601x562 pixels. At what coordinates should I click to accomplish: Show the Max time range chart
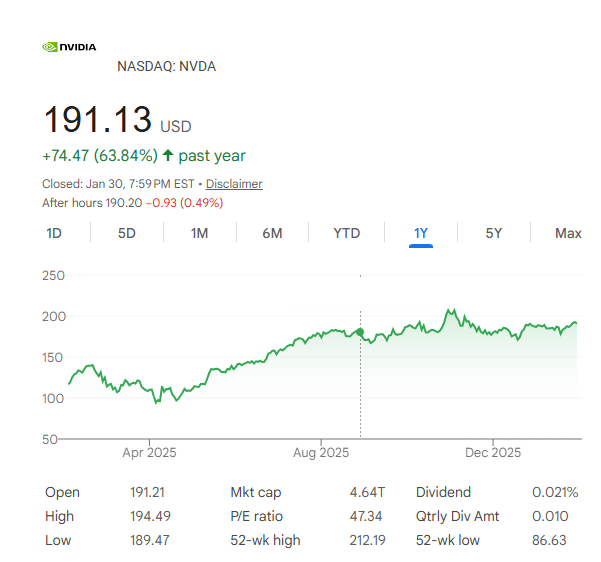[568, 233]
